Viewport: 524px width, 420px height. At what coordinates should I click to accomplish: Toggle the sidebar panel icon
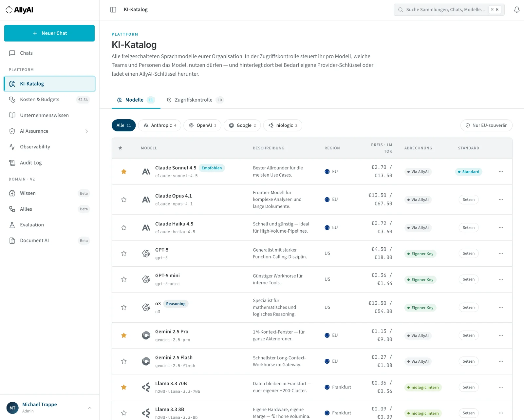[x=113, y=10]
